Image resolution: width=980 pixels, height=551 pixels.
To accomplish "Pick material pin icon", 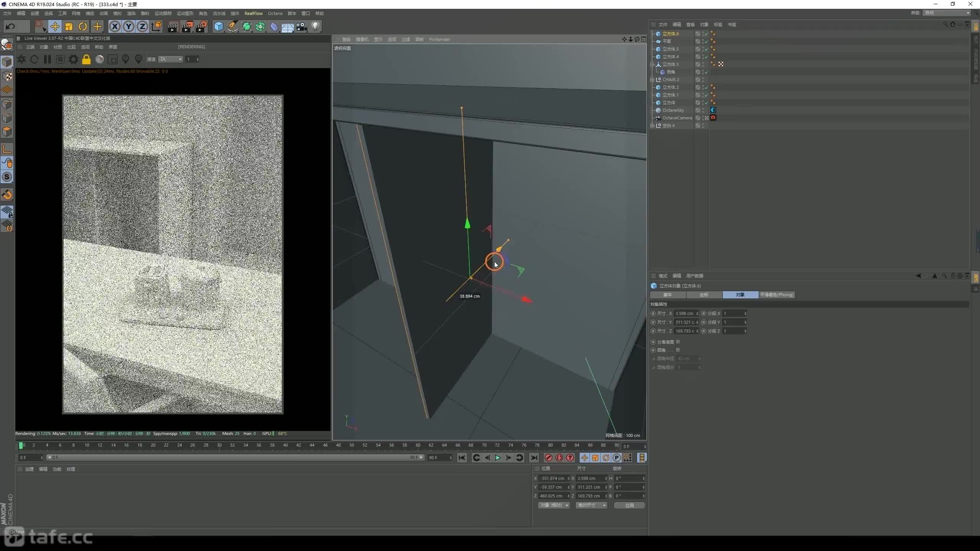I will click(139, 59).
